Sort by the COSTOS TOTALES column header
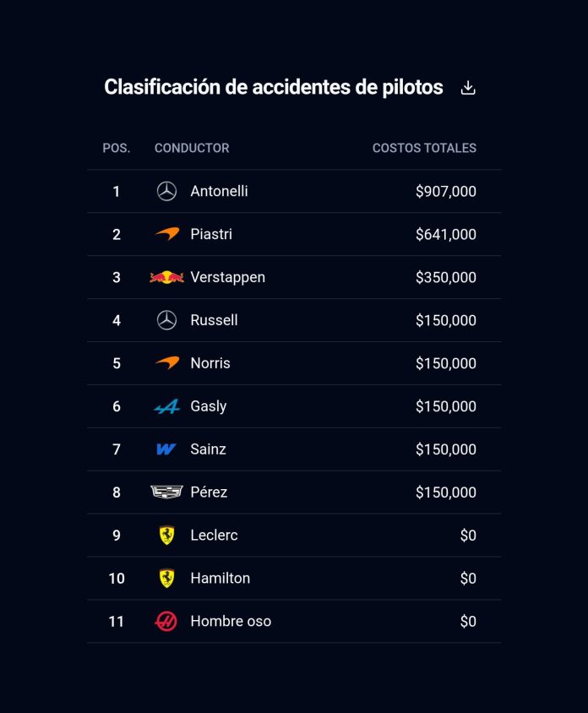588x713 pixels. tap(424, 148)
